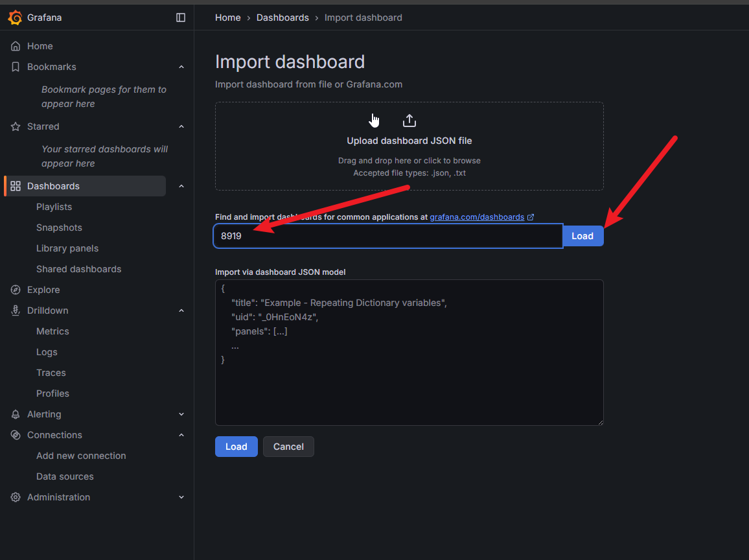The height and width of the screenshot is (560, 749).
Task: Click the Grafana logo icon
Action: click(15, 17)
